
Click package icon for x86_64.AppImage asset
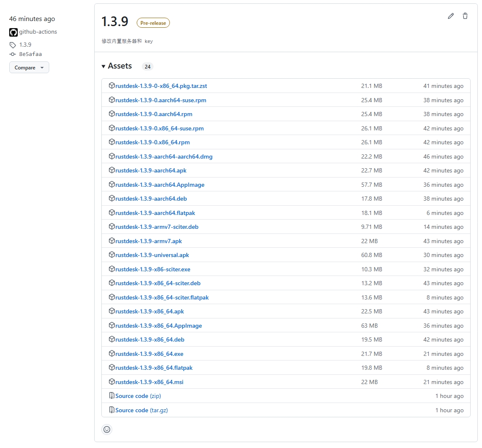[112, 325]
